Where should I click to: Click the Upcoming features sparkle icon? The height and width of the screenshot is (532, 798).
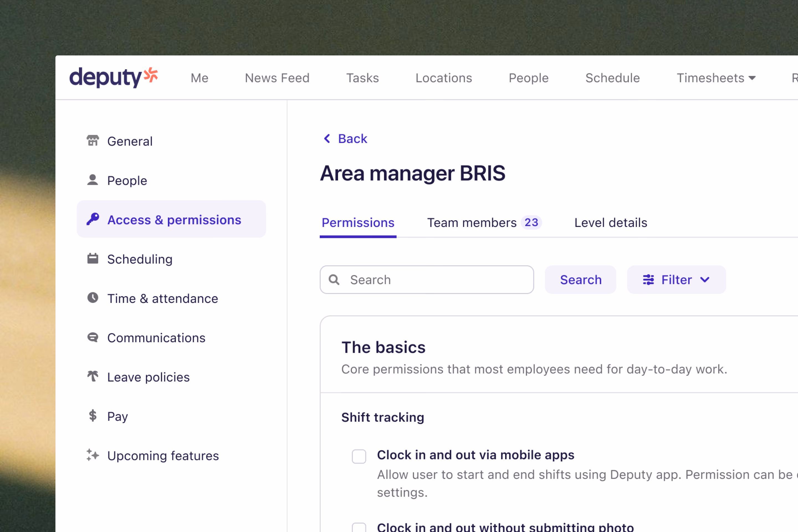click(x=92, y=455)
